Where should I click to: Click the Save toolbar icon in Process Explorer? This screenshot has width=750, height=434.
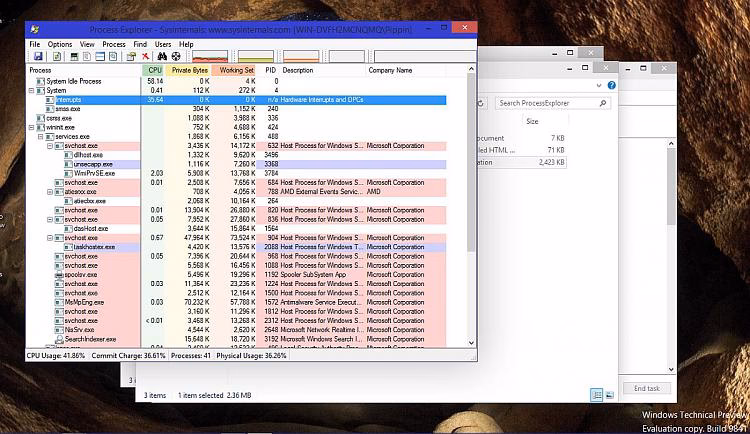click(38, 56)
